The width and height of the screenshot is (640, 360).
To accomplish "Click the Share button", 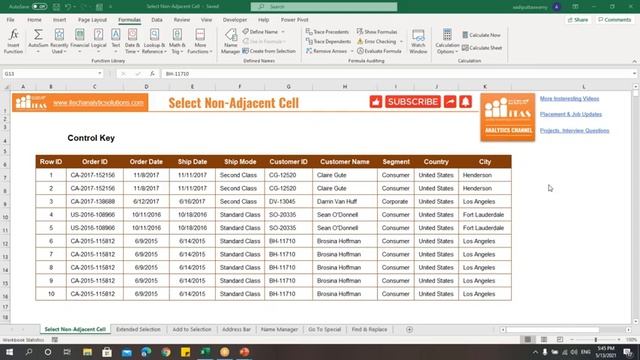I will (578, 20).
